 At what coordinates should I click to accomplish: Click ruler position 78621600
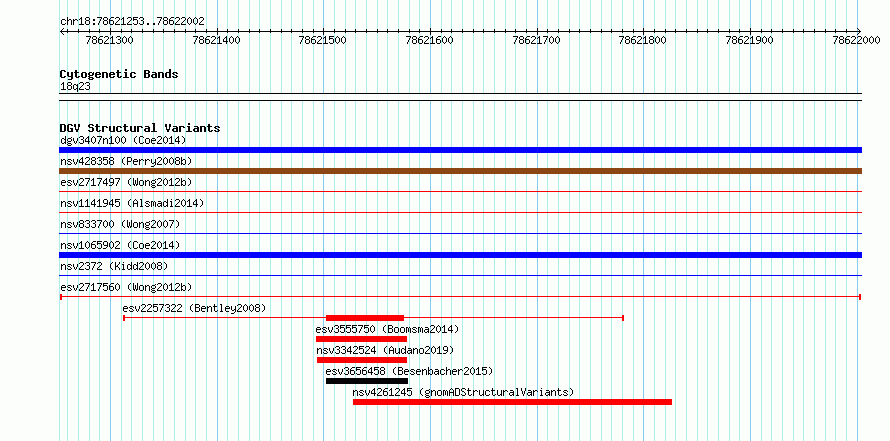tap(430, 40)
